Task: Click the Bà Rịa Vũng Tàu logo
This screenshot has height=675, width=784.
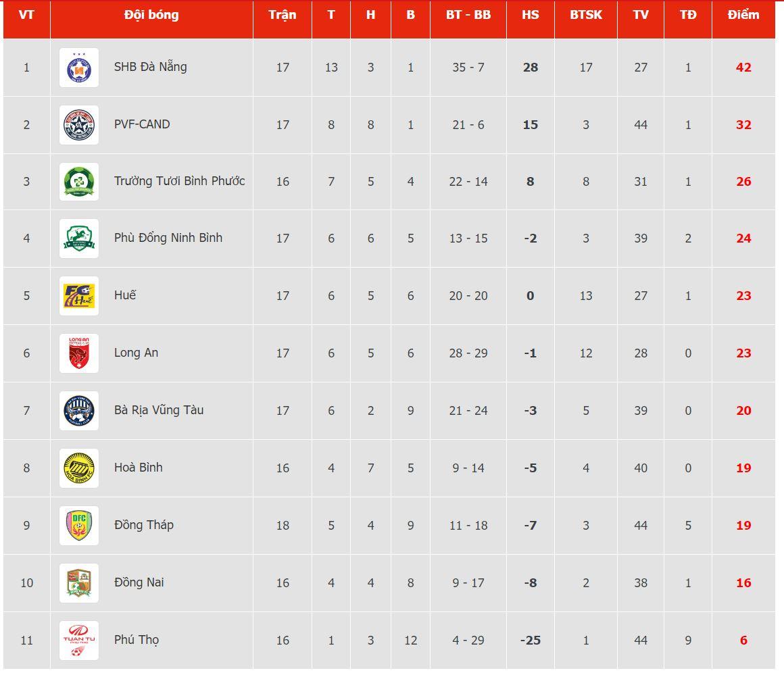Action: 79,411
